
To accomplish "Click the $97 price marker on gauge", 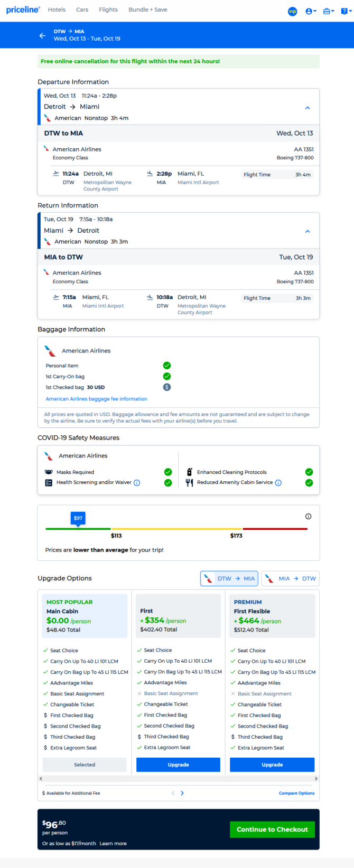I will pyautogui.click(x=78, y=518).
